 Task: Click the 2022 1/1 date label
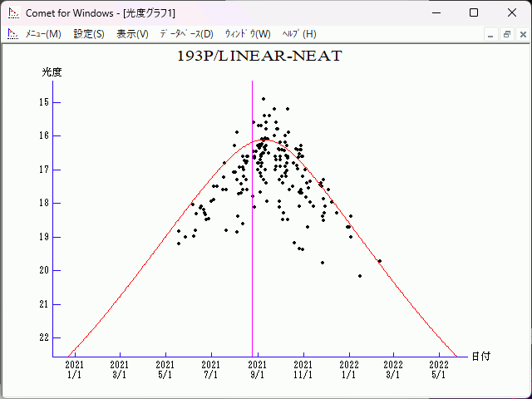coord(349,370)
